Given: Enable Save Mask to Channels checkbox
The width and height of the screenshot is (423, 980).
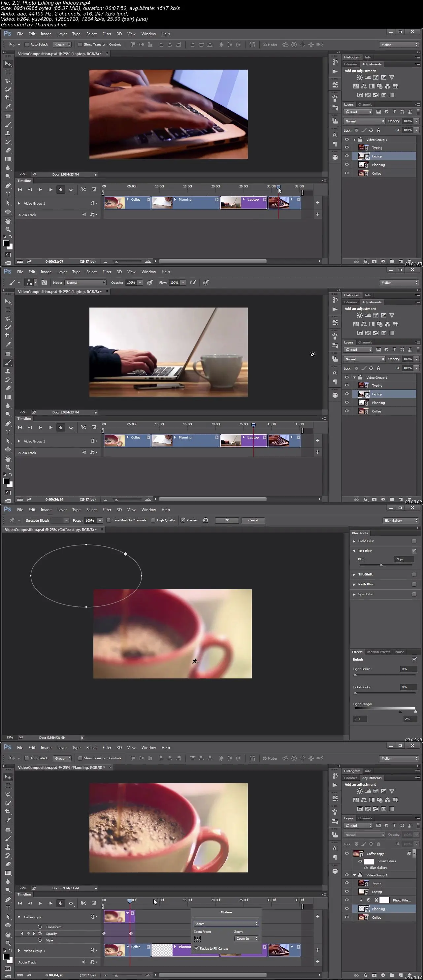Looking at the screenshot, I should pyautogui.click(x=109, y=520).
